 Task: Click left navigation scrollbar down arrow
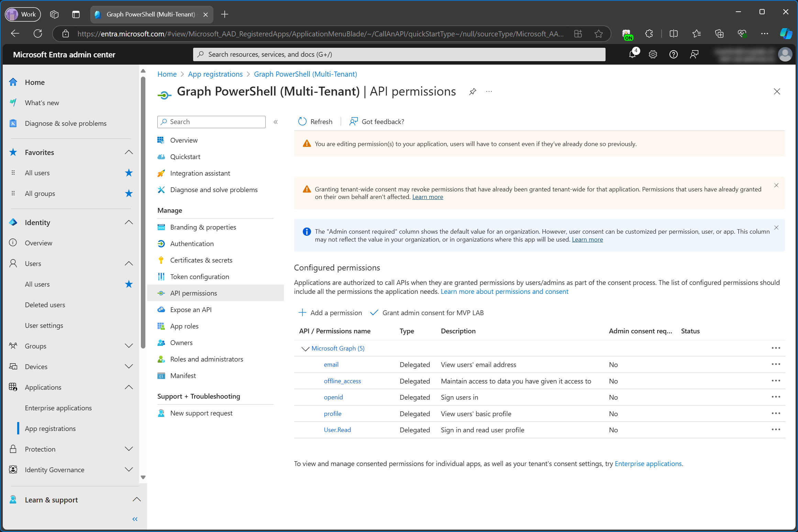coord(143,477)
